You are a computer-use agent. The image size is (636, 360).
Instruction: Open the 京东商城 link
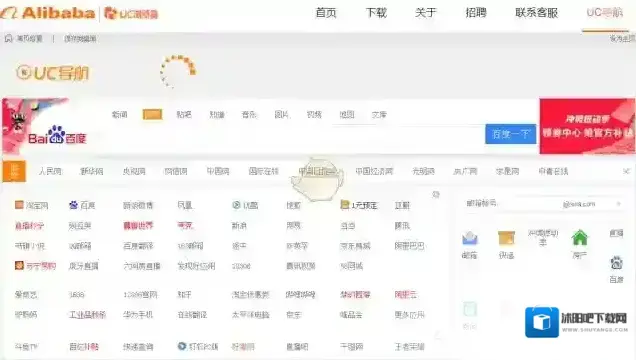tap(355, 246)
